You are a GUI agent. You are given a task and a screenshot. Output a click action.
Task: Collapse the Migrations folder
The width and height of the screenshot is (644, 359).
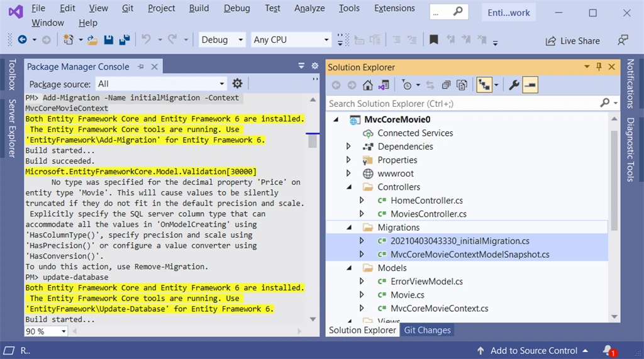click(x=349, y=227)
